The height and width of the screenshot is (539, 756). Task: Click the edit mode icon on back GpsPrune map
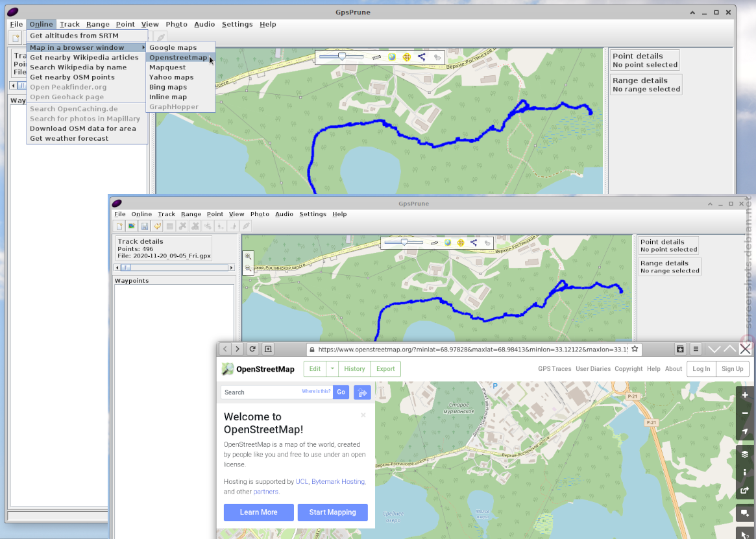[437, 57]
